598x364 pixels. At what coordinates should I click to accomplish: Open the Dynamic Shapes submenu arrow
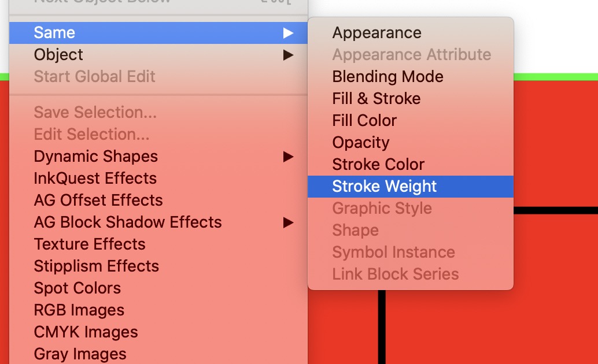coord(288,157)
